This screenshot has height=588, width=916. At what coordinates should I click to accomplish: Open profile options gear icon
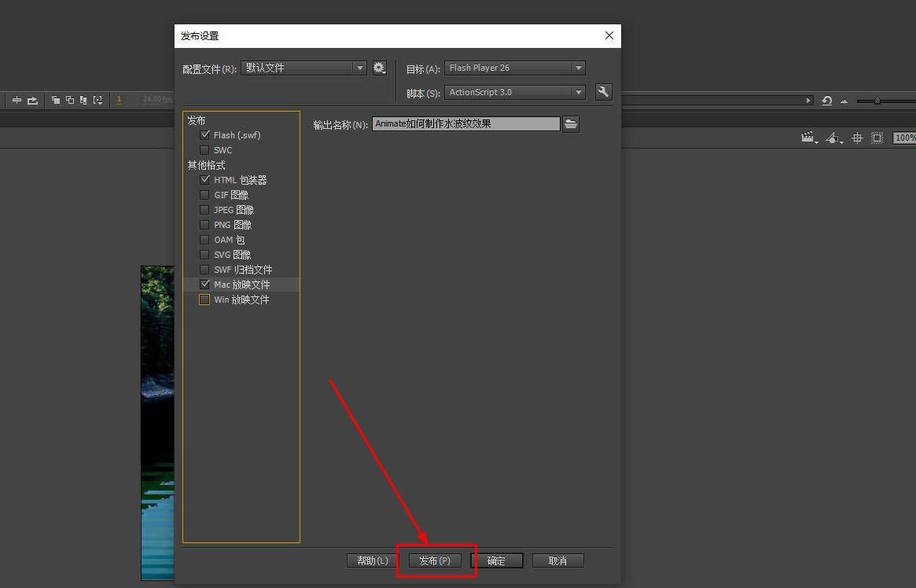coord(379,68)
